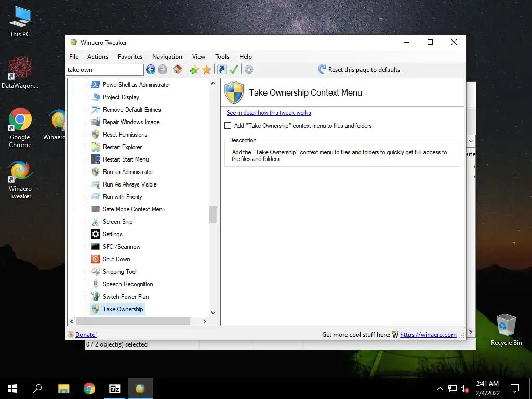This screenshot has width=532, height=399.
Task: Select the Recycle Bin desktop icon
Action: (506, 330)
